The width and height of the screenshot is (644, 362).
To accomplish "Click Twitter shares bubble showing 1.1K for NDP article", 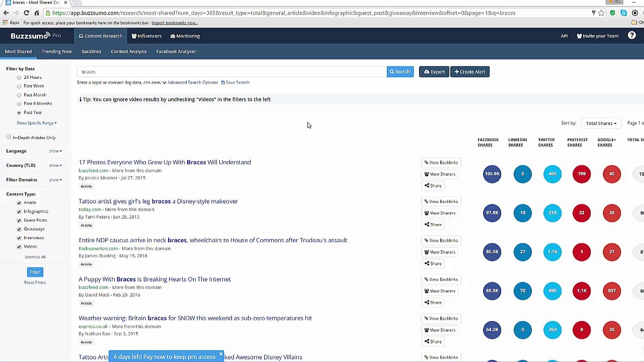I will [x=552, y=252].
